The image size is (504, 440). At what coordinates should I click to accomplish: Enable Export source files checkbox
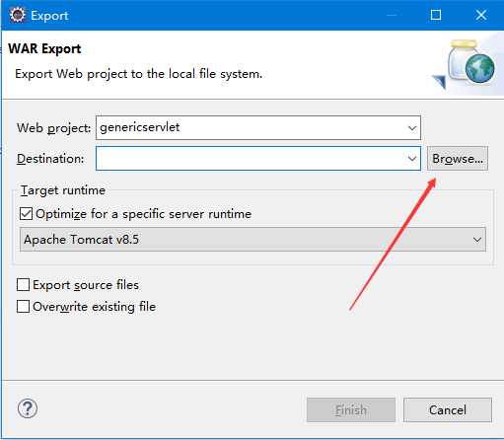pyautogui.click(x=23, y=285)
